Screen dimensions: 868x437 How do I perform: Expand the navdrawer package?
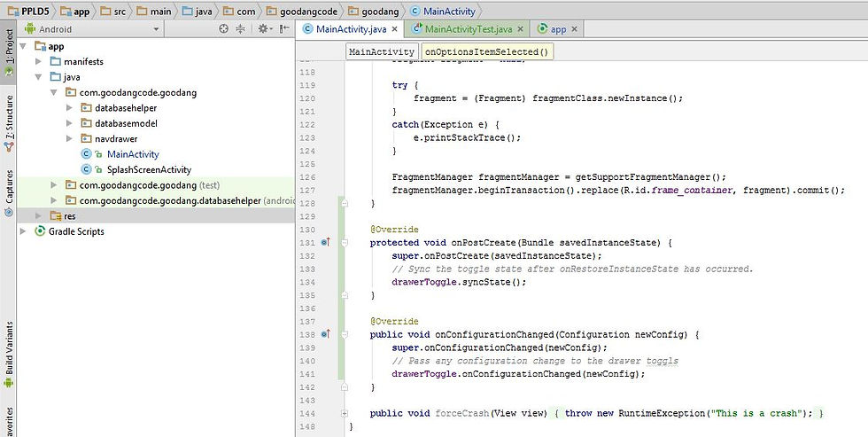click(x=69, y=139)
